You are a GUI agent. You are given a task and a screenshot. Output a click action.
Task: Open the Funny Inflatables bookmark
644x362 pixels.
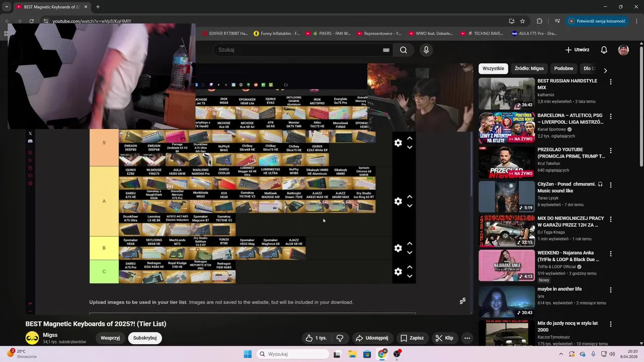pyautogui.click(x=277, y=34)
